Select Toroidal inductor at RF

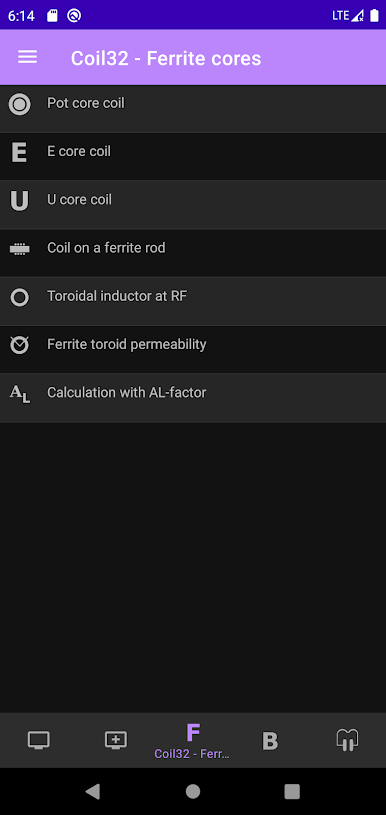point(193,301)
